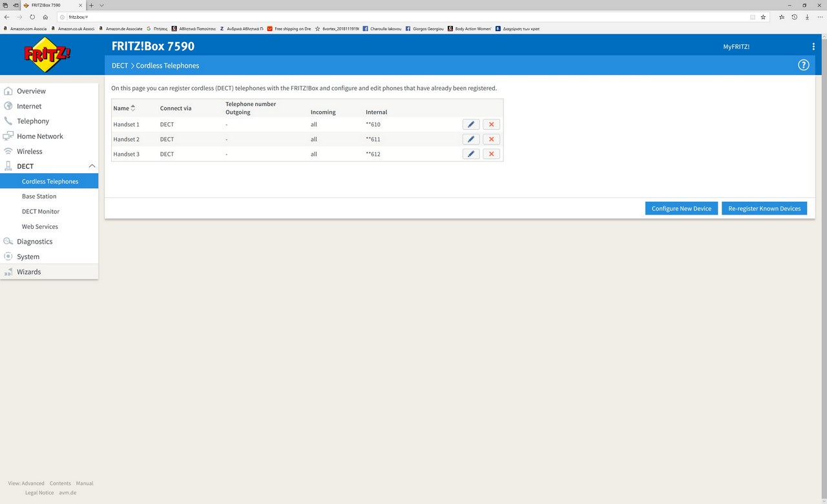Open Free shipping on Dre bookmark
The width and height of the screenshot is (827, 504).
[289, 28]
